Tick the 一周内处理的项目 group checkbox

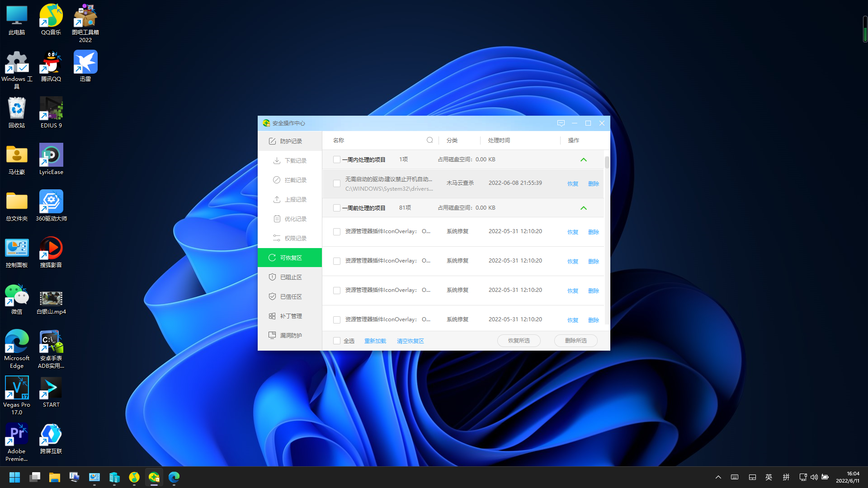pos(337,160)
